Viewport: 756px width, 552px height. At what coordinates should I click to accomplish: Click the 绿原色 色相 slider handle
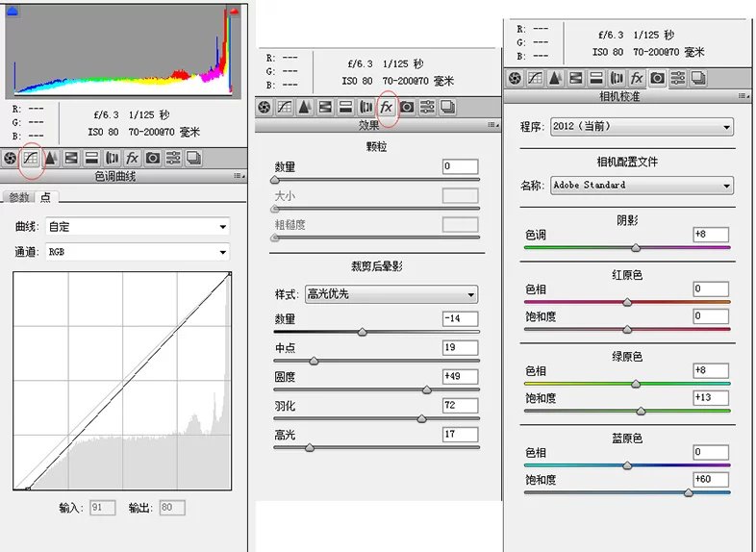(x=636, y=384)
